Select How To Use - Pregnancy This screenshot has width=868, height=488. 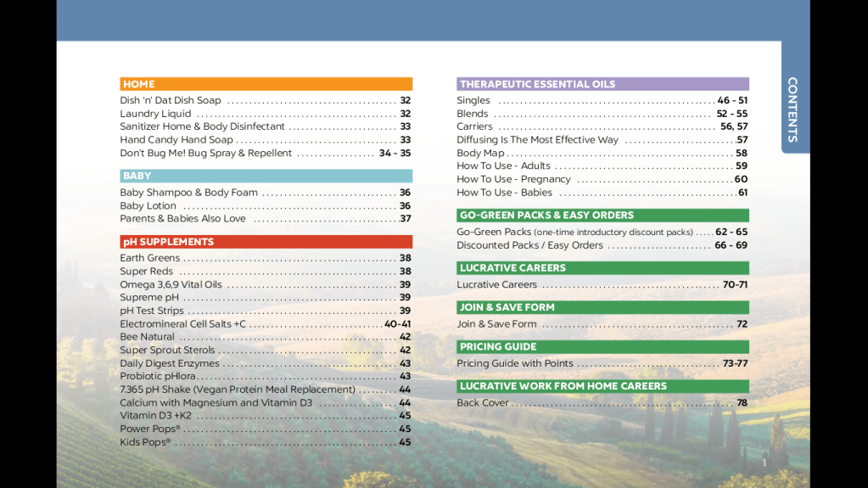513,179
